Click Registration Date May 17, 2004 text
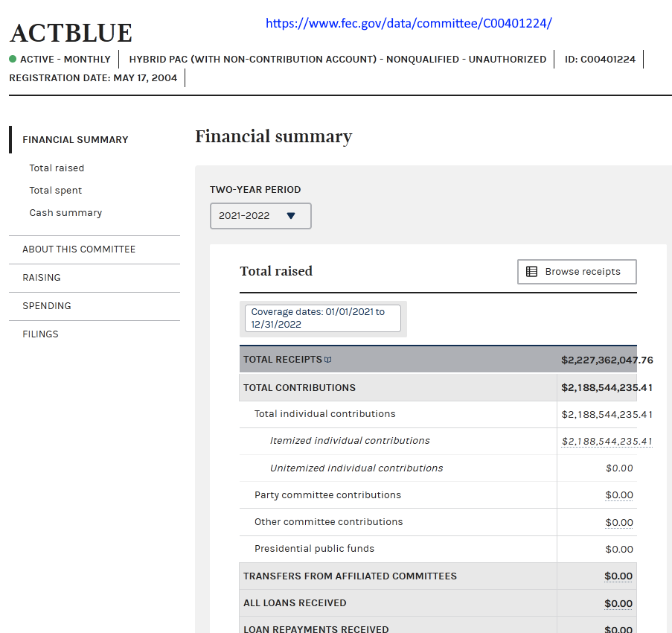Viewport: 672px width, 633px height. click(93, 78)
